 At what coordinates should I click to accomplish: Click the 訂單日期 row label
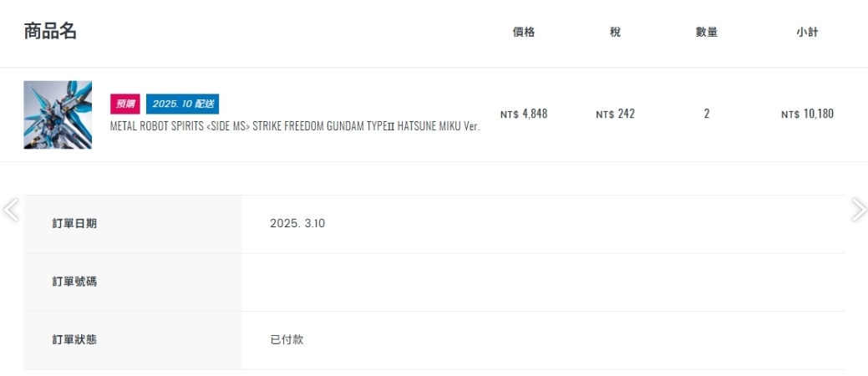pos(74,224)
